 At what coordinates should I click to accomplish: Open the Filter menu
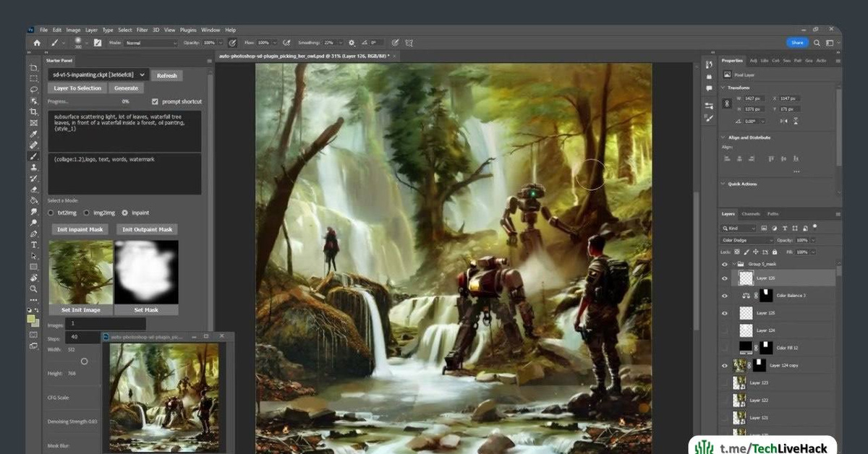(142, 30)
